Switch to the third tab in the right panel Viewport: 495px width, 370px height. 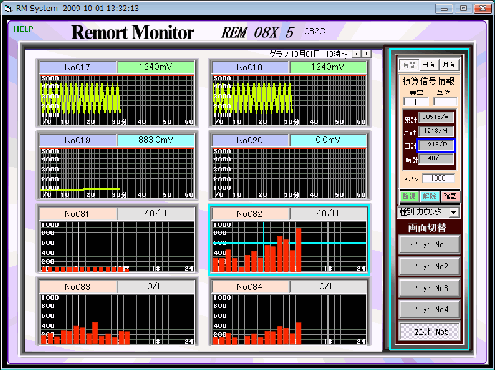tap(449, 65)
